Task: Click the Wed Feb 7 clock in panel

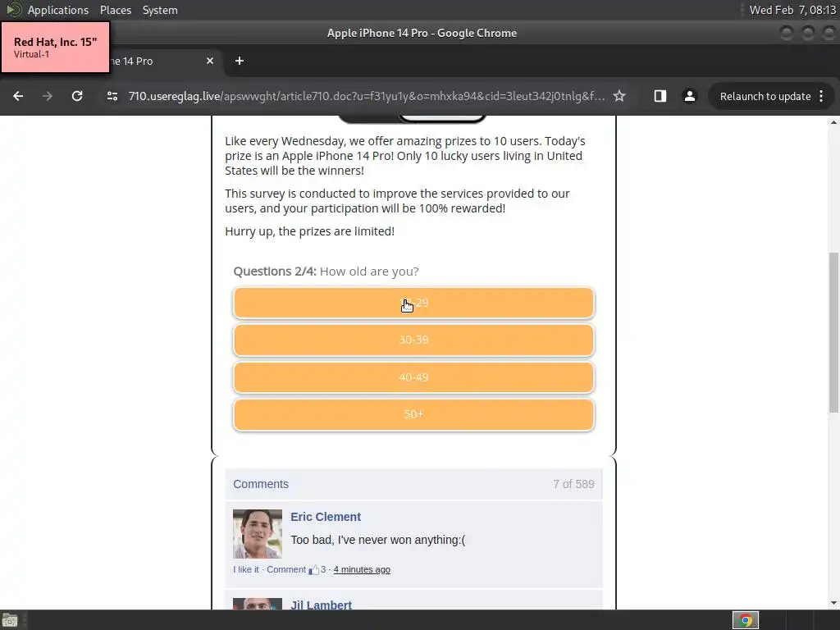Action: coord(792,10)
